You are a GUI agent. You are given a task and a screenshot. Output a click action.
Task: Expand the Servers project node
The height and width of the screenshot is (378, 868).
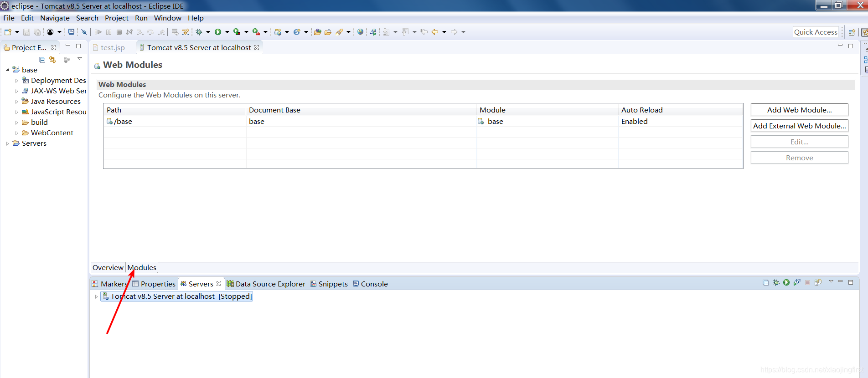coord(7,143)
